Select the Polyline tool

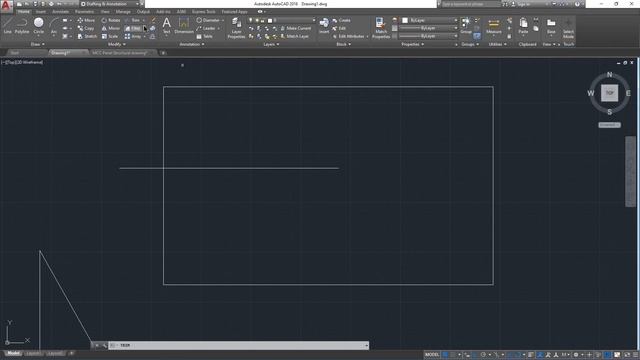click(x=22, y=25)
